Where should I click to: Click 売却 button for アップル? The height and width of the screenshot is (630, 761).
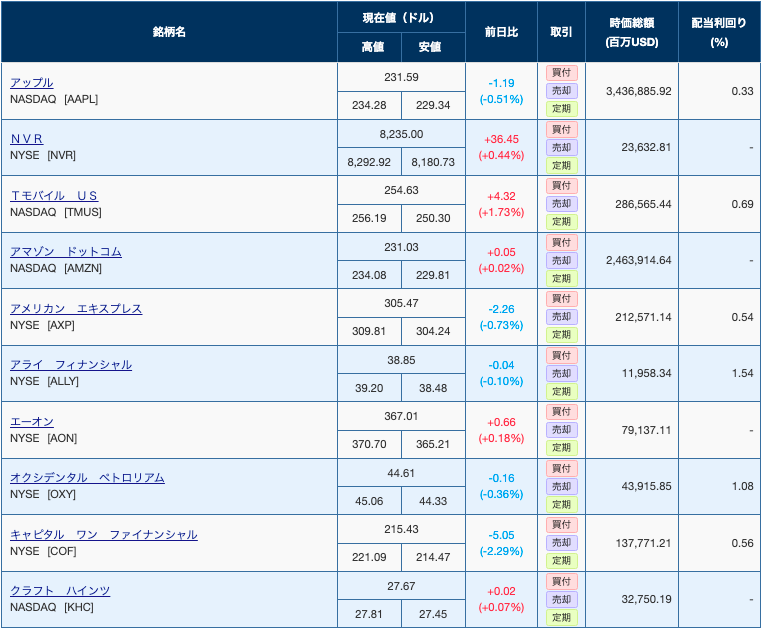coord(562,91)
